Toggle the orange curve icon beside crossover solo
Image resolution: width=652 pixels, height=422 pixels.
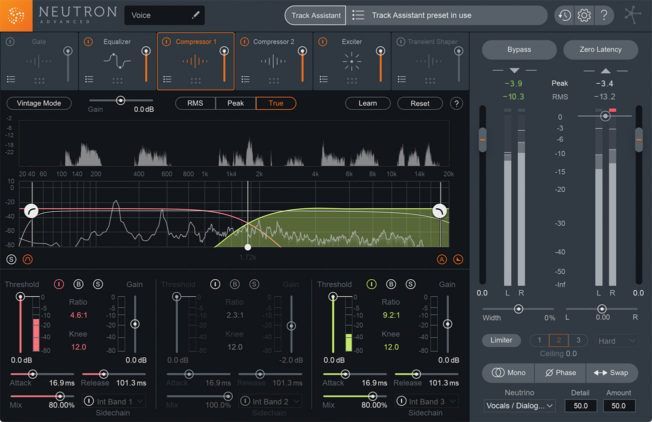coord(27,259)
